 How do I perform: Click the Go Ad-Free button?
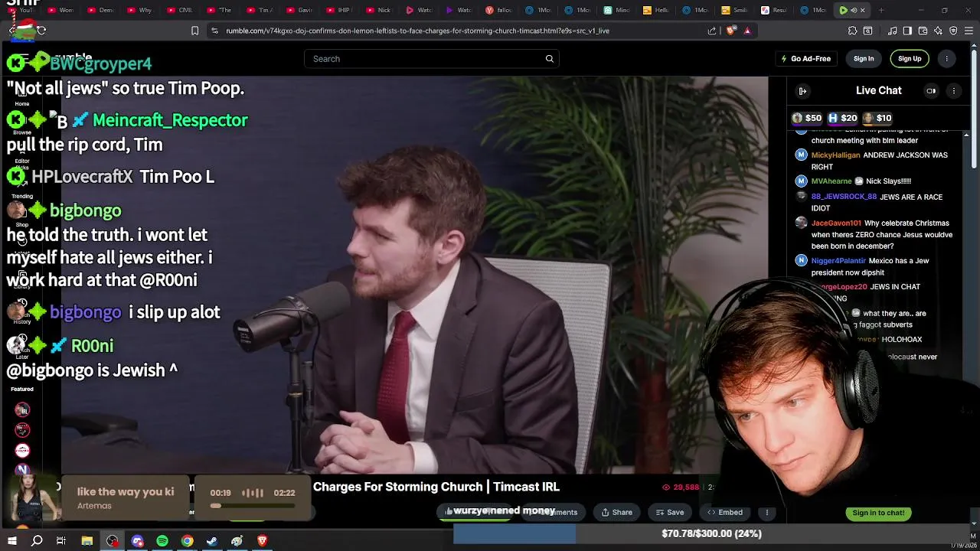(x=805, y=59)
